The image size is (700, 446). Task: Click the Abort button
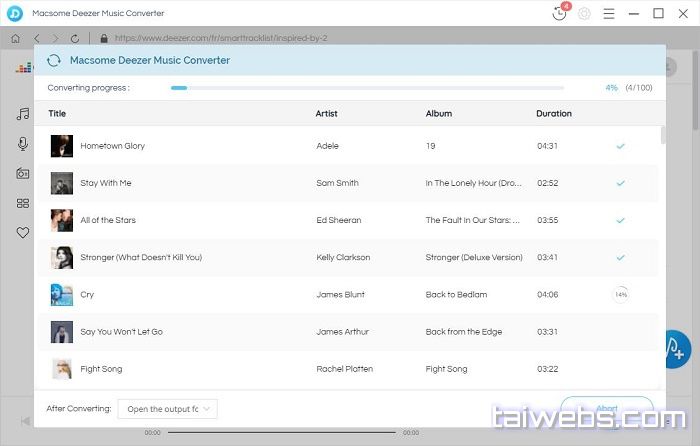606,408
